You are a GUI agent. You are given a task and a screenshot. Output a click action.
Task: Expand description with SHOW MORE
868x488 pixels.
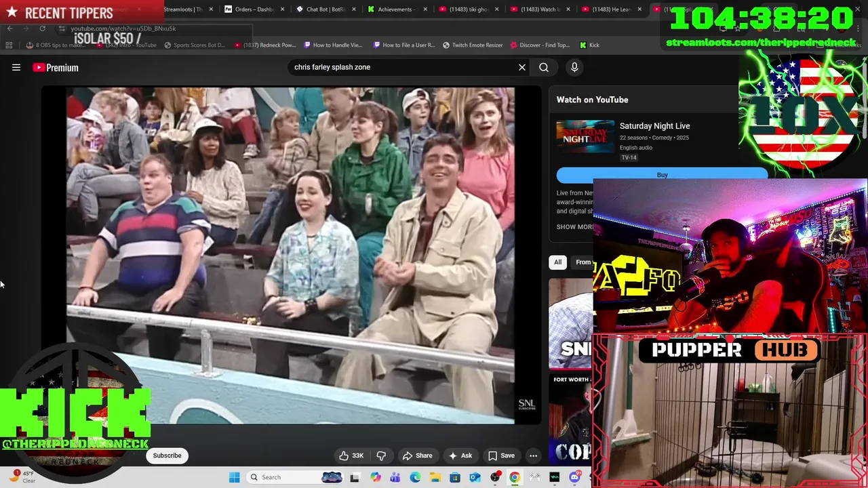575,227
